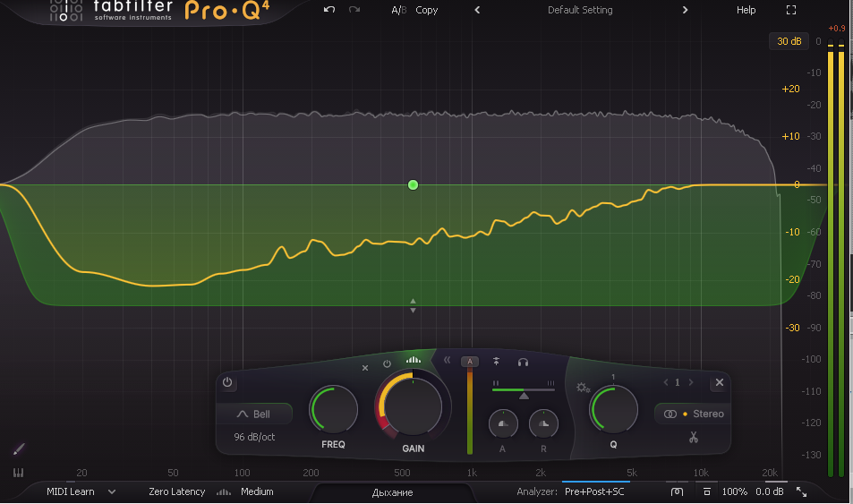853x504 pixels.
Task: Copy current state to other A/B slot
Action: coord(426,10)
